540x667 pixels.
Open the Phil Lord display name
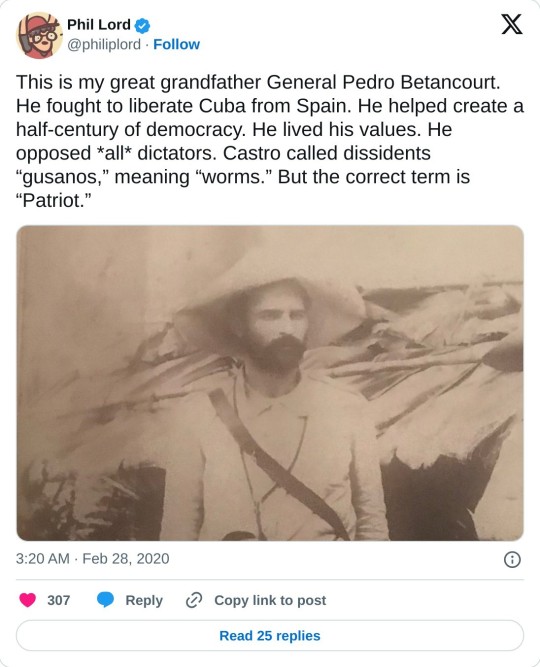tap(99, 25)
